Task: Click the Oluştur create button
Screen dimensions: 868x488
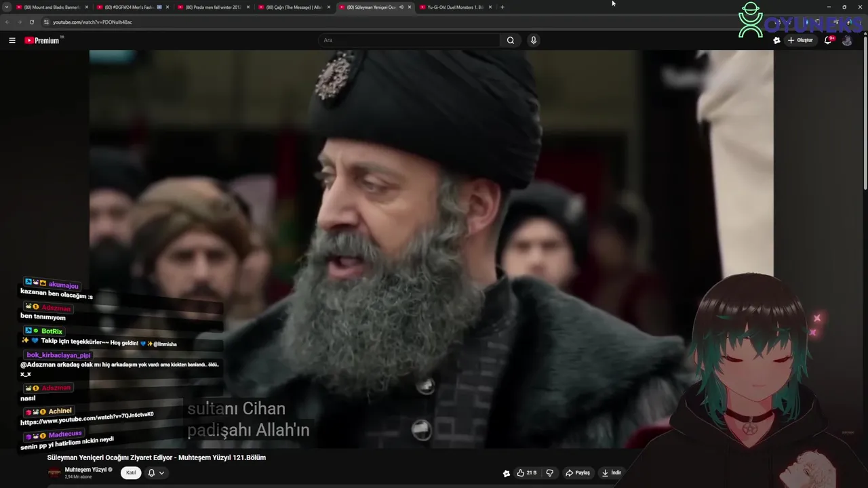Action: pos(800,40)
